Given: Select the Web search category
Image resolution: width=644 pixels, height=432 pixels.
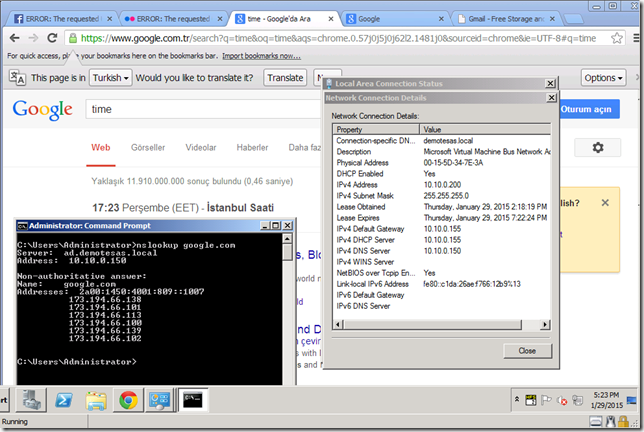Looking at the screenshot, I should 101,147.
